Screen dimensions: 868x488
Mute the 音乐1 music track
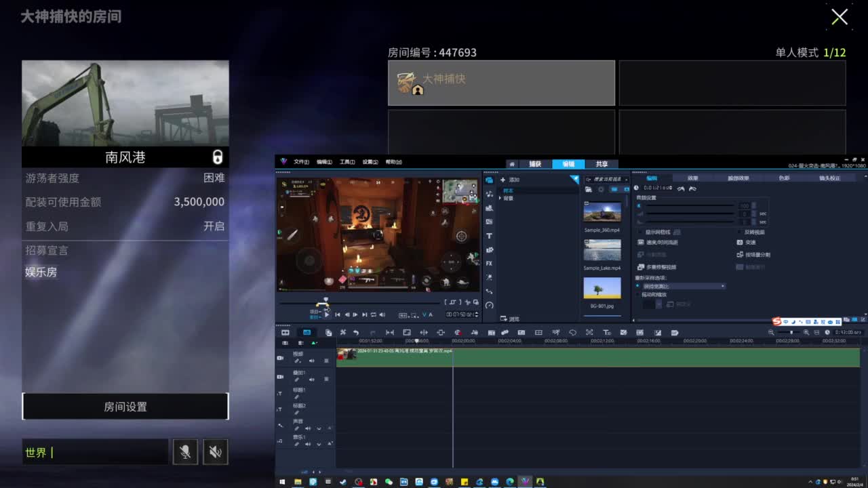pos(308,444)
